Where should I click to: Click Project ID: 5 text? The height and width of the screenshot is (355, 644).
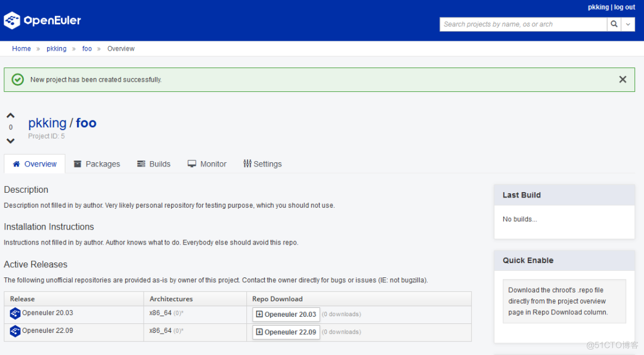[47, 136]
